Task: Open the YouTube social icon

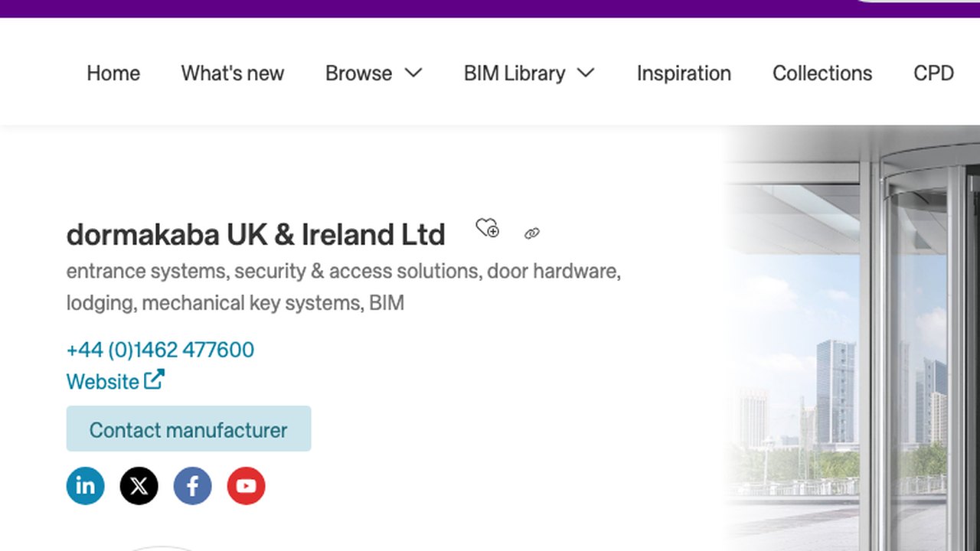Action: pyautogui.click(x=247, y=486)
